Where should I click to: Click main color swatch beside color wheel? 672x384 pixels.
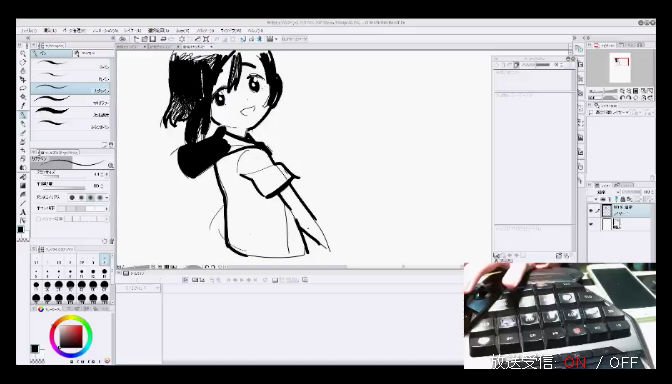(35, 348)
